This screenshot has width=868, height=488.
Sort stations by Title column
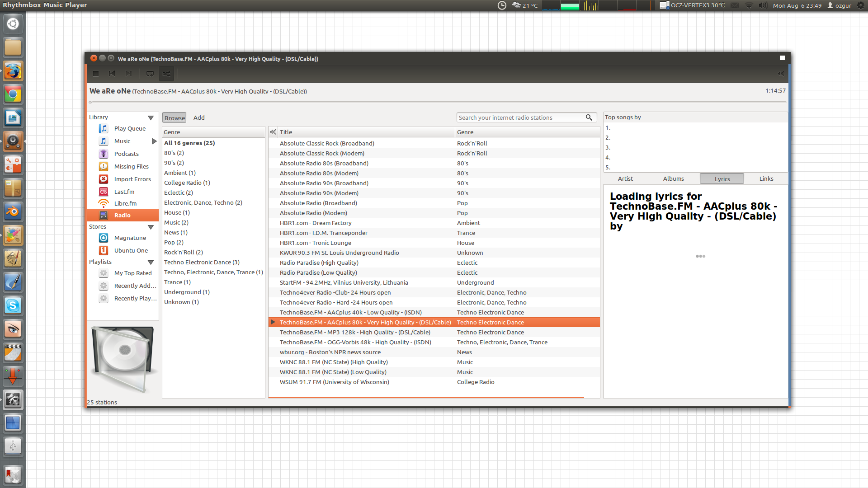pyautogui.click(x=366, y=132)
